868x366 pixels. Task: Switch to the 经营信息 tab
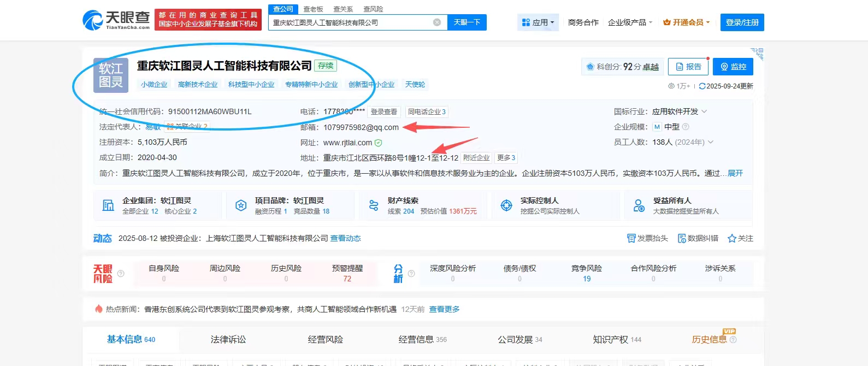click(423, 339)
